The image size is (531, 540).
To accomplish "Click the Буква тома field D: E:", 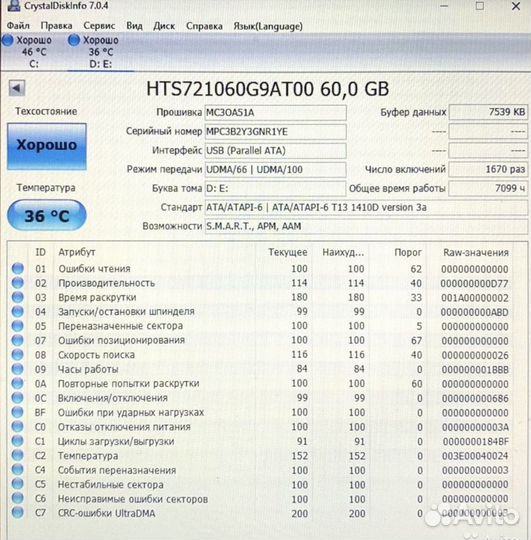I will (275, 188).
